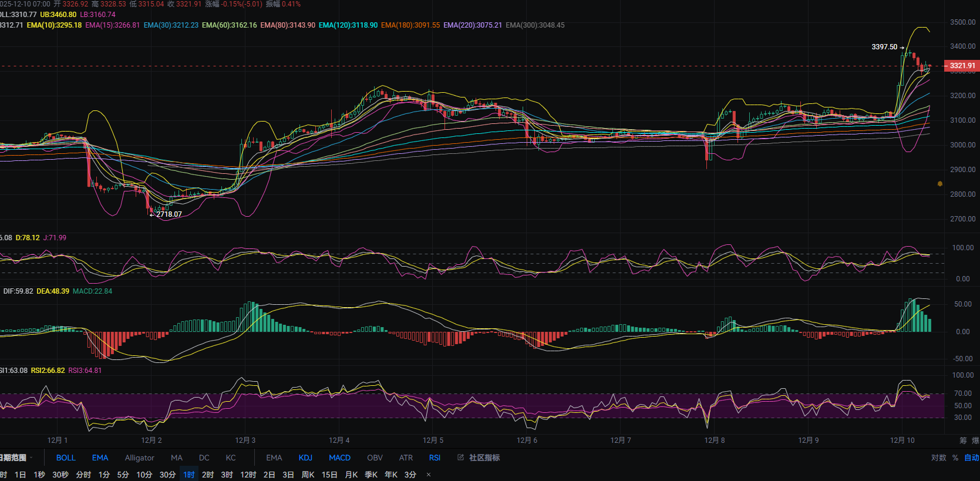Close the timeframe bar with the × icon
The width and height of the screenshot is (980, 481).
pyautogui.click(x=429, y=475)
